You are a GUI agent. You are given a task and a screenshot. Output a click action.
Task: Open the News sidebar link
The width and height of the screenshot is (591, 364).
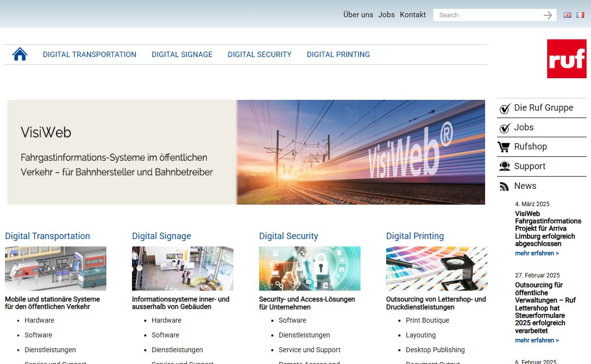click(x=525, y=186)
